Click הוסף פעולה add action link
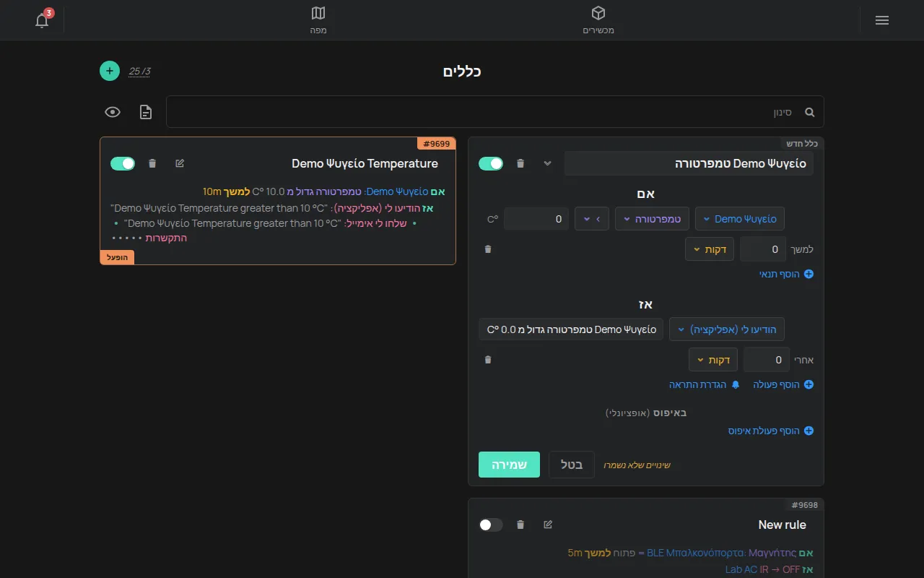The height and width of the screenshot is (578, 924). point(783,384)
